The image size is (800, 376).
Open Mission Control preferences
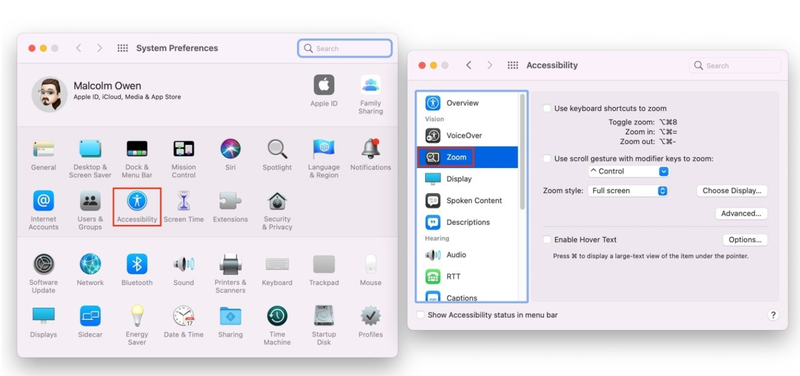tap(184, 149)
